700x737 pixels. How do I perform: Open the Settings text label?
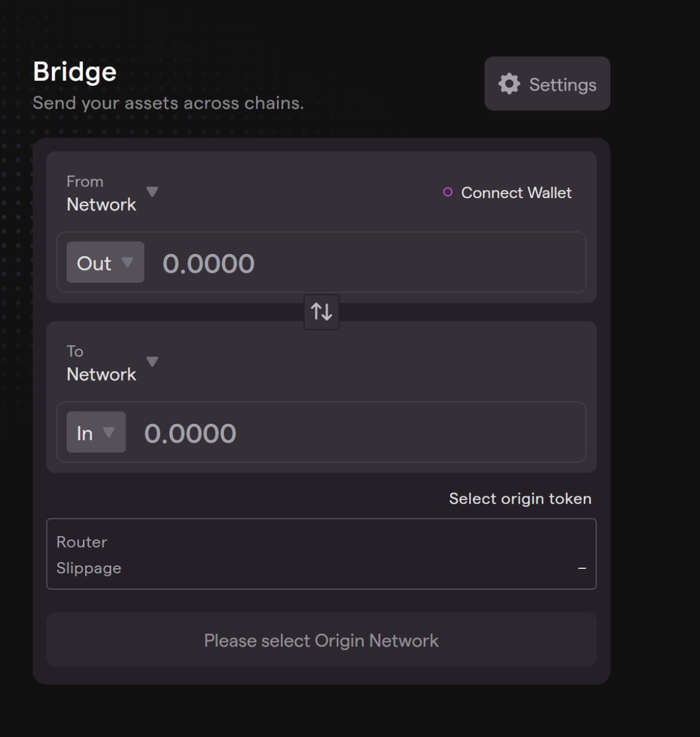coord(562,85)
